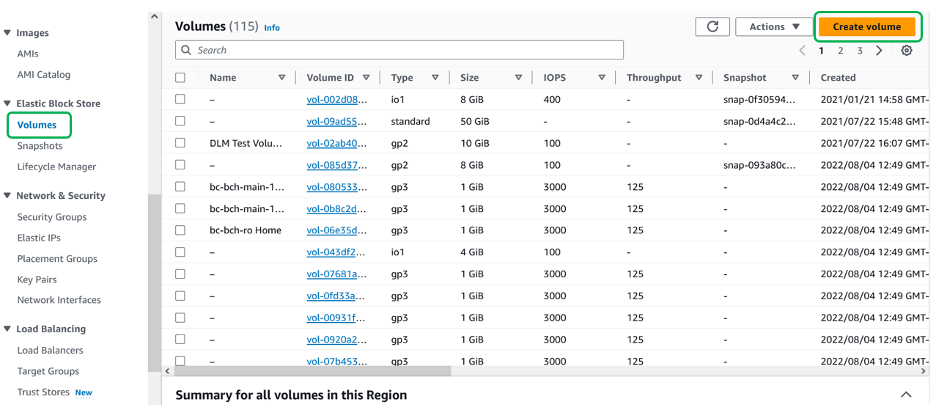Image resolution: width=936 pixels, height=414 pixels.
Task: Open Security Groups in sidebar
Action: [51, 217]
